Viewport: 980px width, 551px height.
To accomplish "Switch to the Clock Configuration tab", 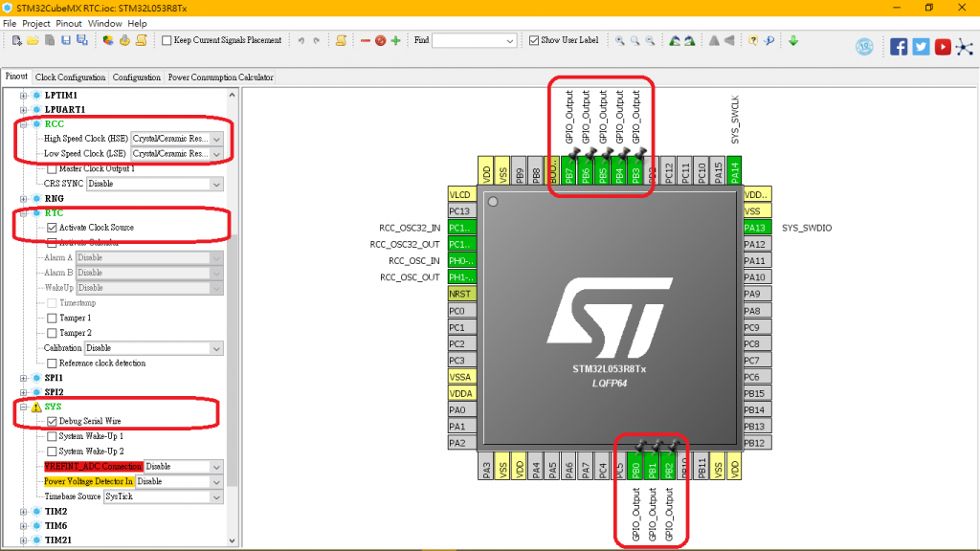I will [70, 77].
